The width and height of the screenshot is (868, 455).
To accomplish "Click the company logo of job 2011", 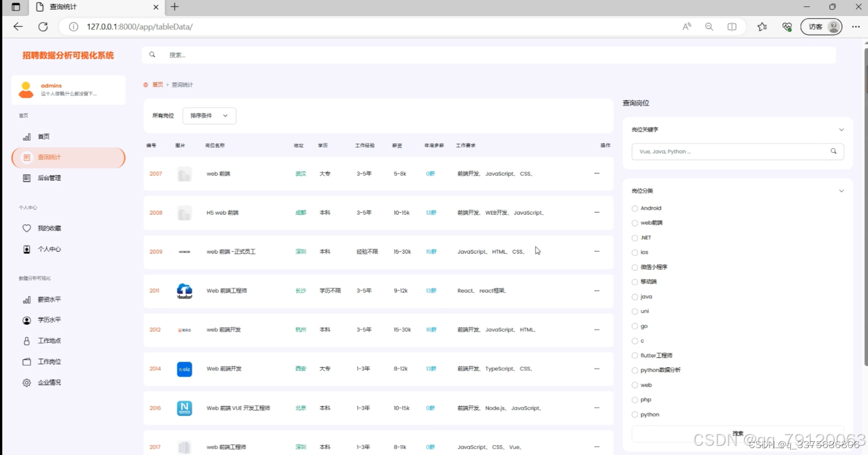I will (x=185, y=291).
